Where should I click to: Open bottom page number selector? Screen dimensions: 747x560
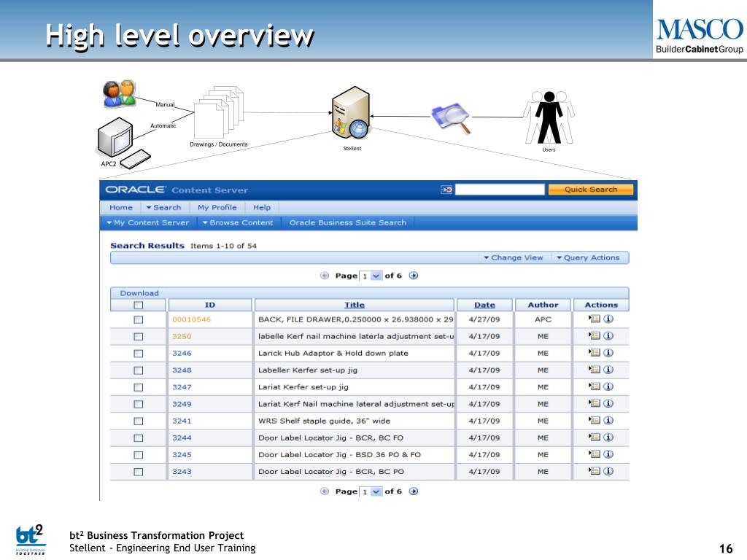(370, 491)
